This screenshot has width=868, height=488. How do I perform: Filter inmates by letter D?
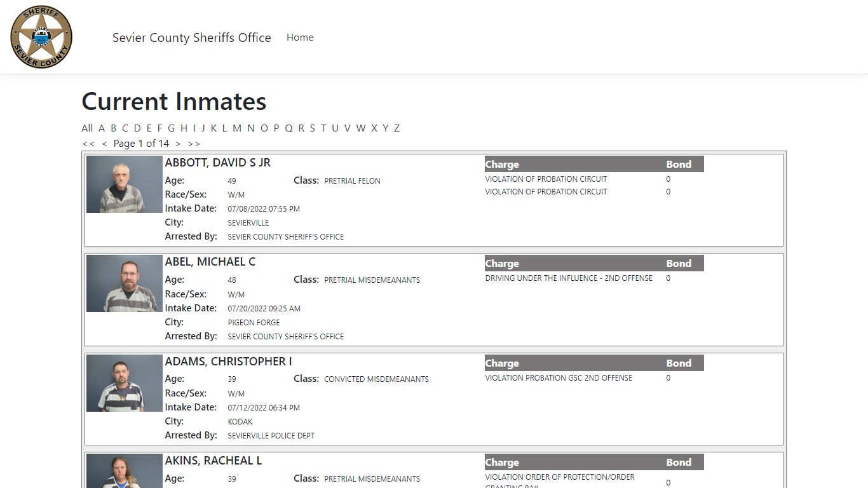coord(137,128)
